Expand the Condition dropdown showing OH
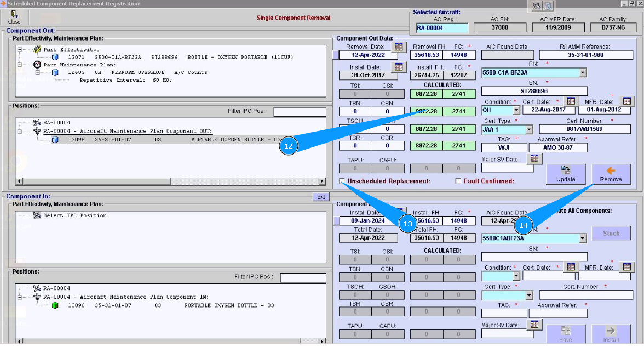 516,110
